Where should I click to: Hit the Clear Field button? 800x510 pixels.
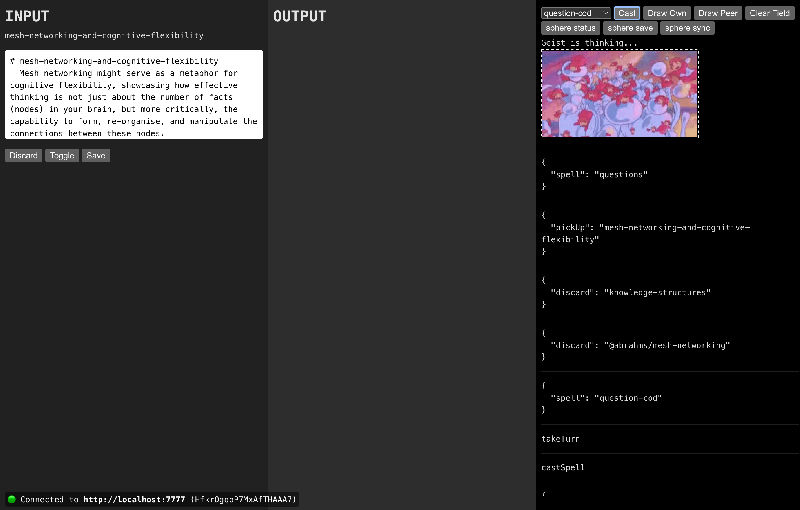[x=771, y=13]
